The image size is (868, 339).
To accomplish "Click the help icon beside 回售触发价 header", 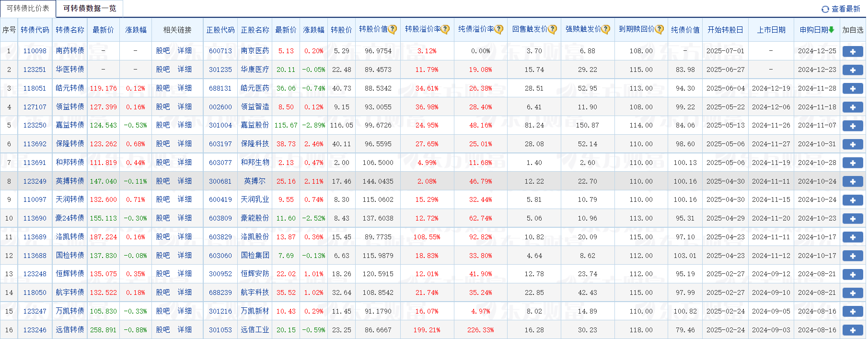I will (553, 29).
